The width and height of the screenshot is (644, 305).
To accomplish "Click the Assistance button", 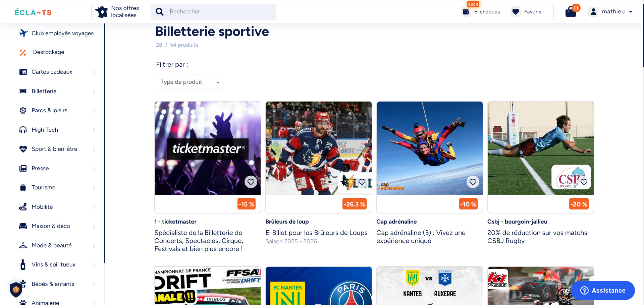I will point(603,290).
